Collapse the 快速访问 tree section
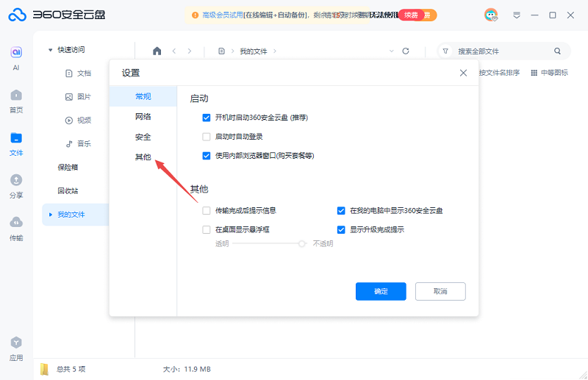Screen dimensions: 588x380 coord(50,50)
